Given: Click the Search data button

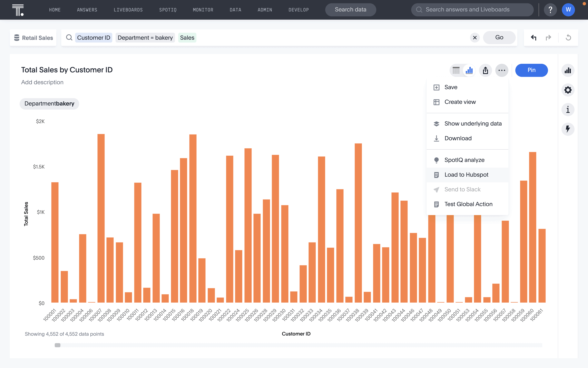Looking at the screenshot, I should click(350, 10).
